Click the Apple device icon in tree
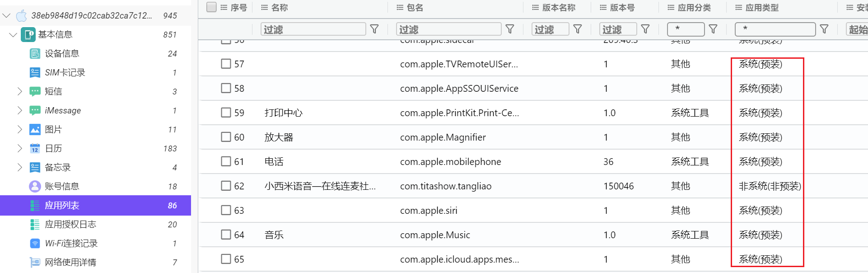The height and width of the screenshot is (273, 868). (21, 16)
